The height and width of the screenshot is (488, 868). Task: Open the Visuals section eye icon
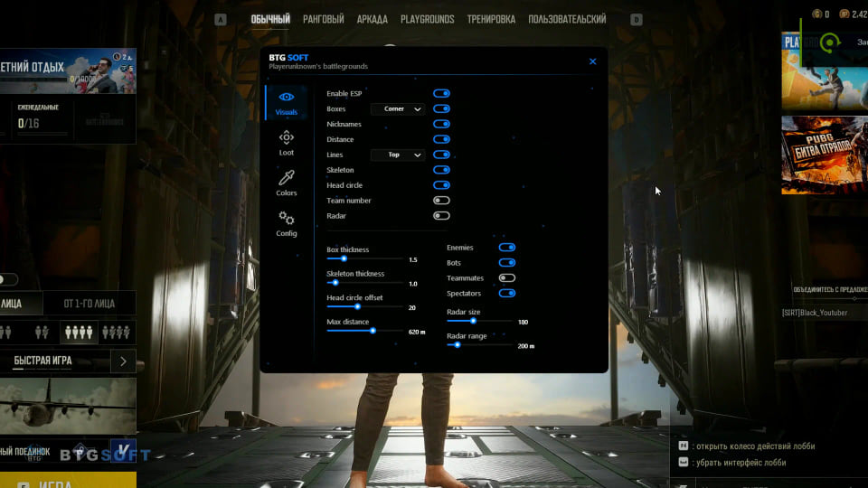coord(287,97)
